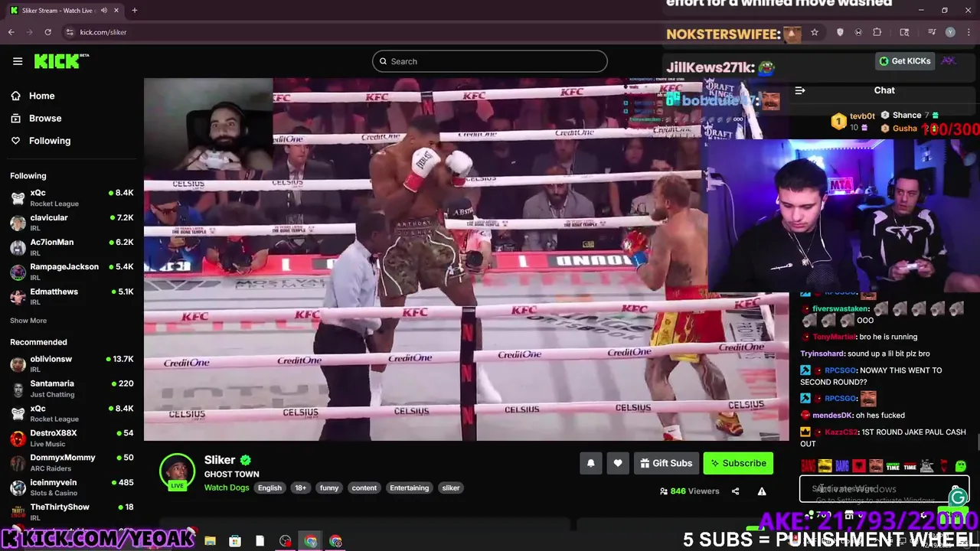Click browser back button
This screenshot has width=980, height=551.
11,32
